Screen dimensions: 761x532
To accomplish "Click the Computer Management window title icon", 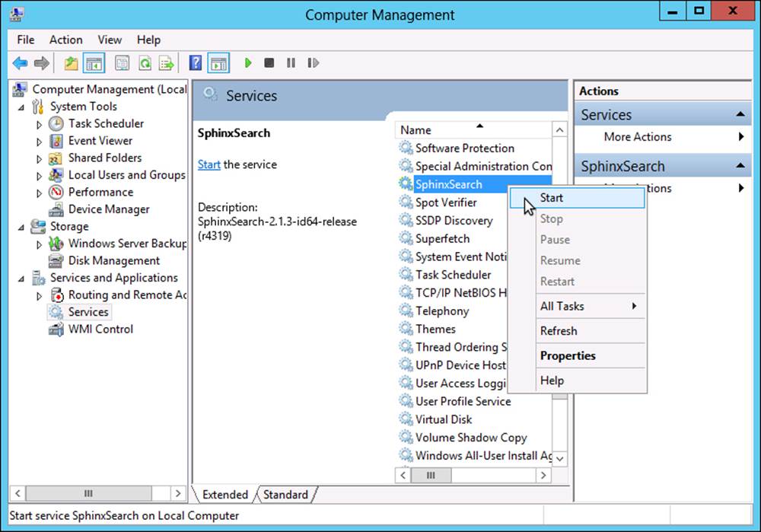I will pos(17,14).
